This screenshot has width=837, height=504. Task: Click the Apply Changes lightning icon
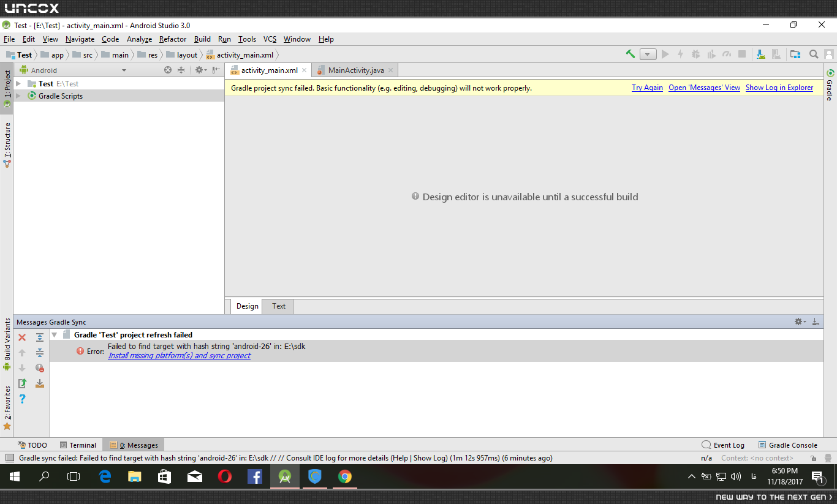point(680,55)
